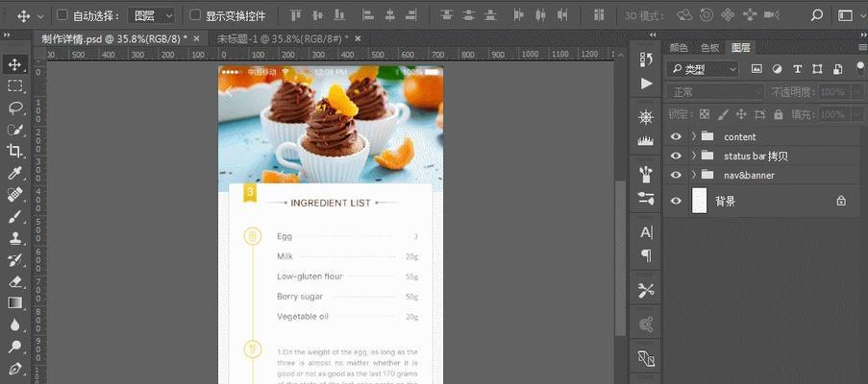Open workspace switcher icon in options bar
This screenshot has width=868, height=384.
coord(845,15)
